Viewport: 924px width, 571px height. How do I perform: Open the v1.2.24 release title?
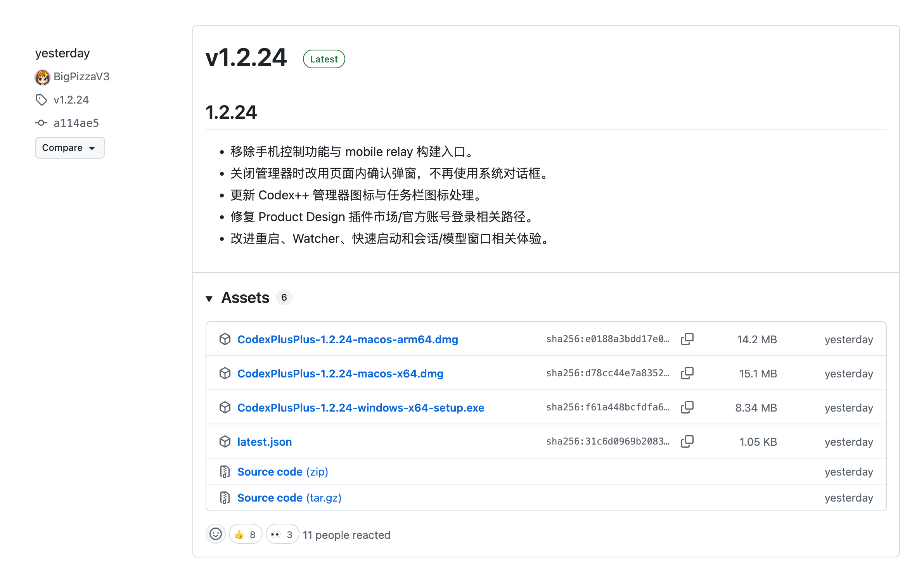pos(246,58)
